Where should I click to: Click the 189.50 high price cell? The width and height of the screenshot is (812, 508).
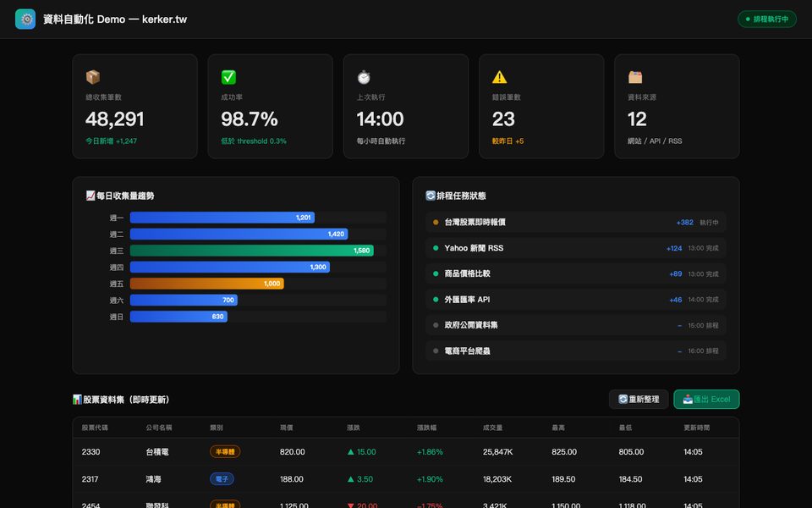(x=563, y=479)
